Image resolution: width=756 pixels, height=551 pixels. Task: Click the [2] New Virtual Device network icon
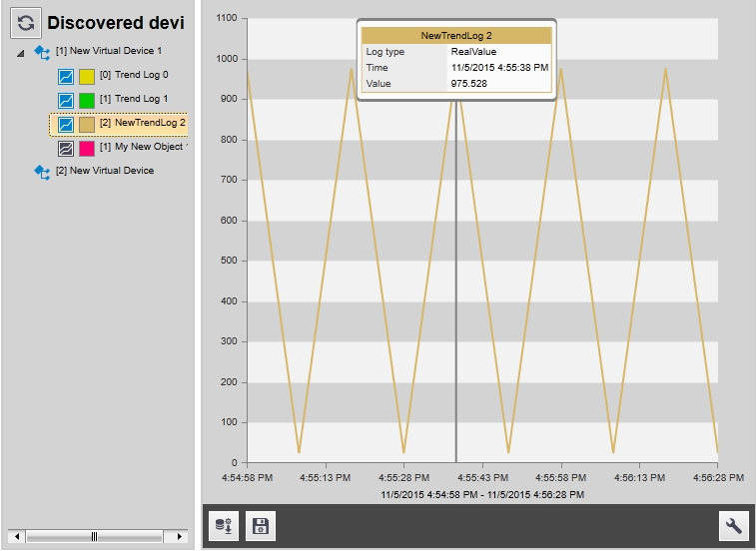pyautogui.click(x=42, y=172)
